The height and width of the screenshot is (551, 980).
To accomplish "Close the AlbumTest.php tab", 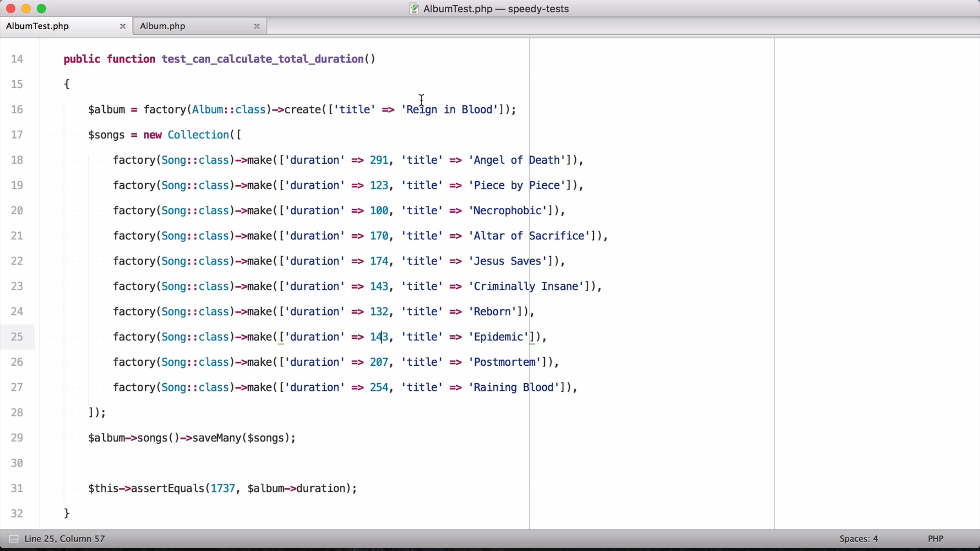I will (x=122, y=26).
